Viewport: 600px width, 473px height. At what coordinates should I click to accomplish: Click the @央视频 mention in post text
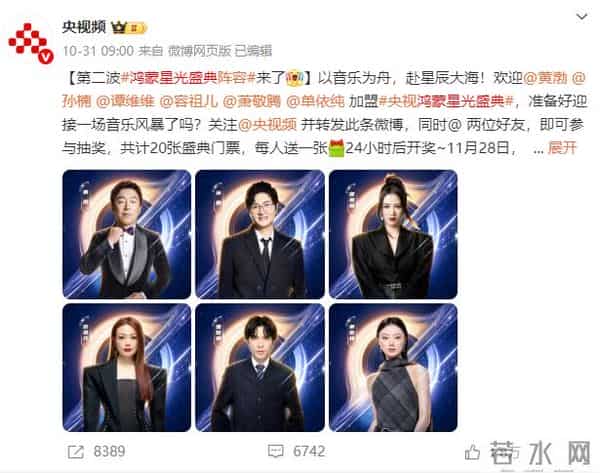tap(267, 125)
